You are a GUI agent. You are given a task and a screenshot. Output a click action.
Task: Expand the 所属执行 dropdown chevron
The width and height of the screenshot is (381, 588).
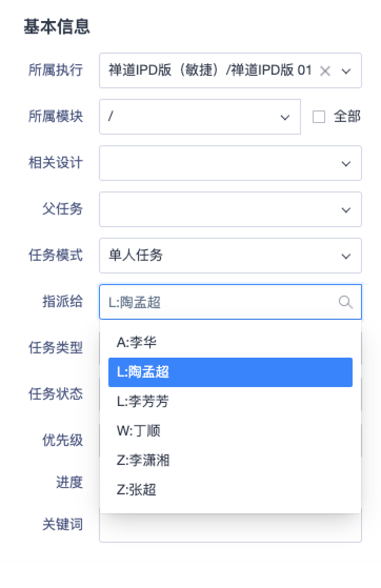tap(346, 71)
